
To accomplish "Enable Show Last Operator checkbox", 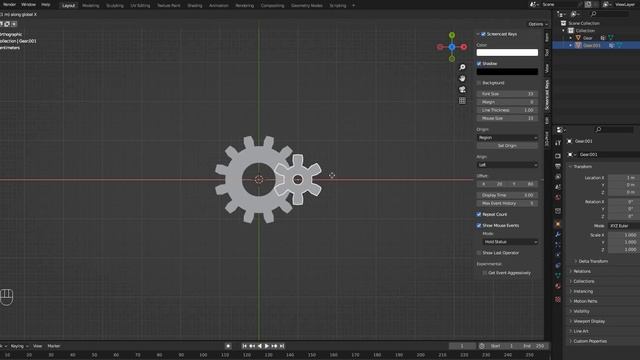I will pos(479,253).
